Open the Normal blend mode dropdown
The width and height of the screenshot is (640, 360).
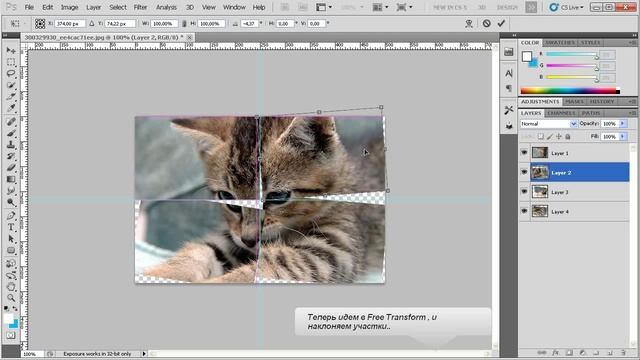tap(549, 123)
